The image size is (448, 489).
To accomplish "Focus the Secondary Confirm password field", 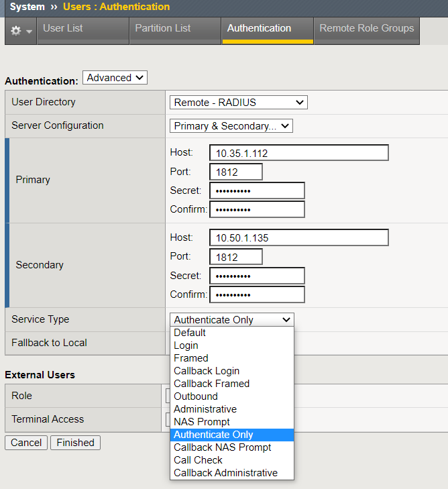I will pos(257,294).
